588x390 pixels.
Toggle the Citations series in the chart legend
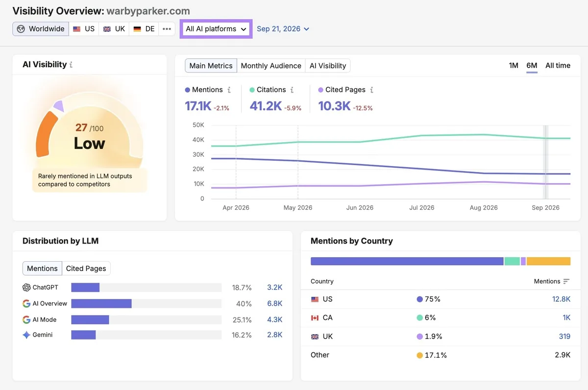click(x=268, y=90)
